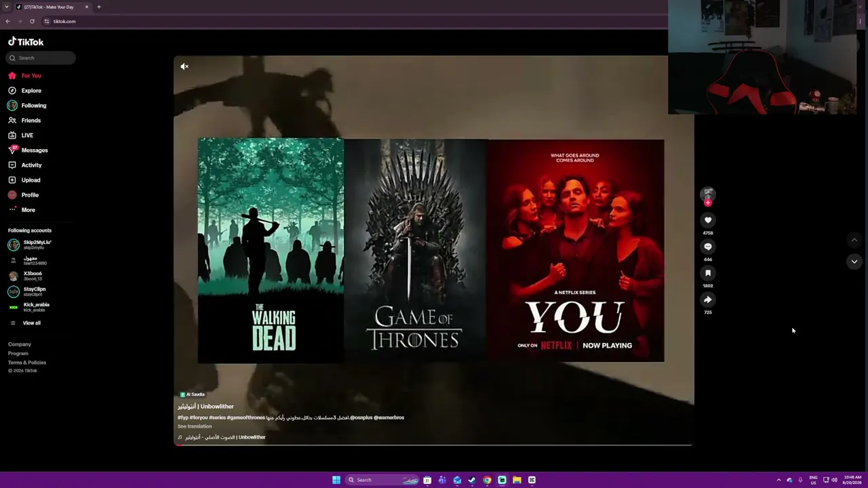Expand the Company footer section
The width and height of the screenshot is (868, 488).
(x=20, y=344)
